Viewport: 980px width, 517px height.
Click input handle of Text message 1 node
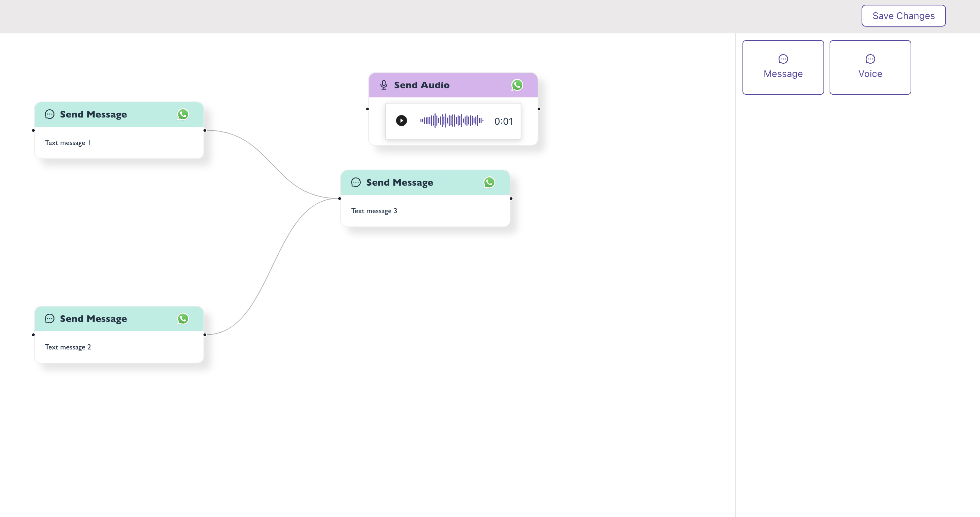(33, 130)
